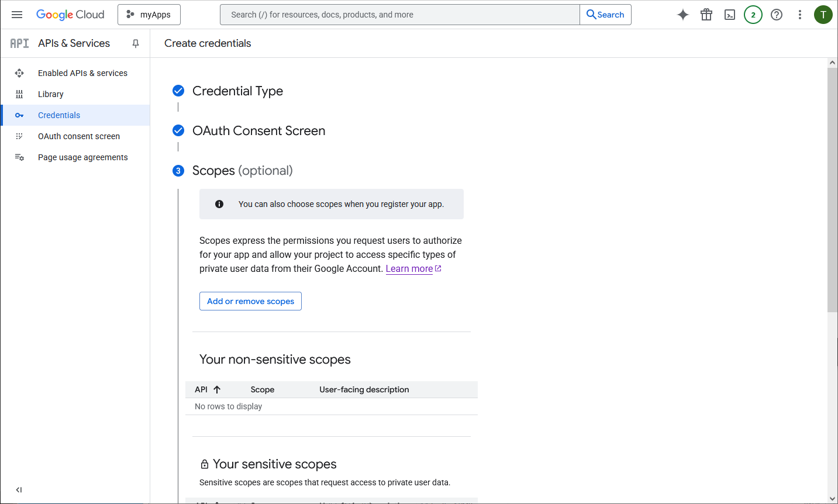Pin the APIs & Services panel
This screenshot has height=504, width=838.
pyautogui.click(x=136, y=43)
